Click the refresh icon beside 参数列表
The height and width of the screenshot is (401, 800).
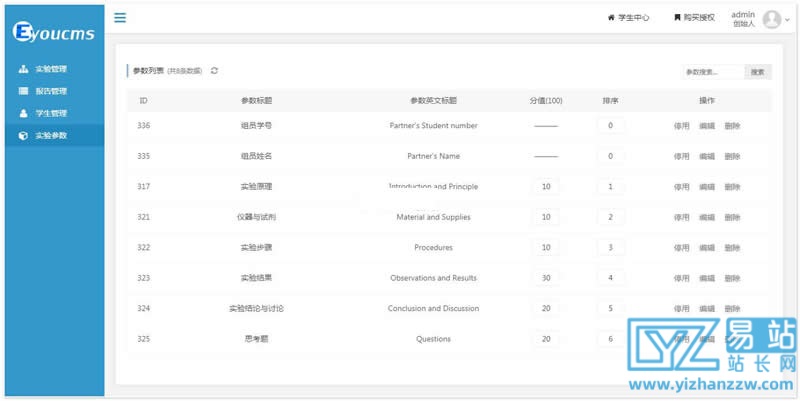pyautogui.click(x=214, y=71)
